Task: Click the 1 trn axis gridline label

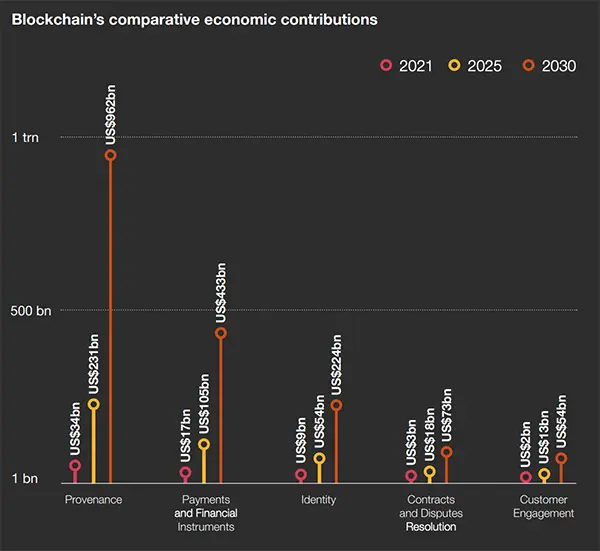Action: tap(25, 137)
